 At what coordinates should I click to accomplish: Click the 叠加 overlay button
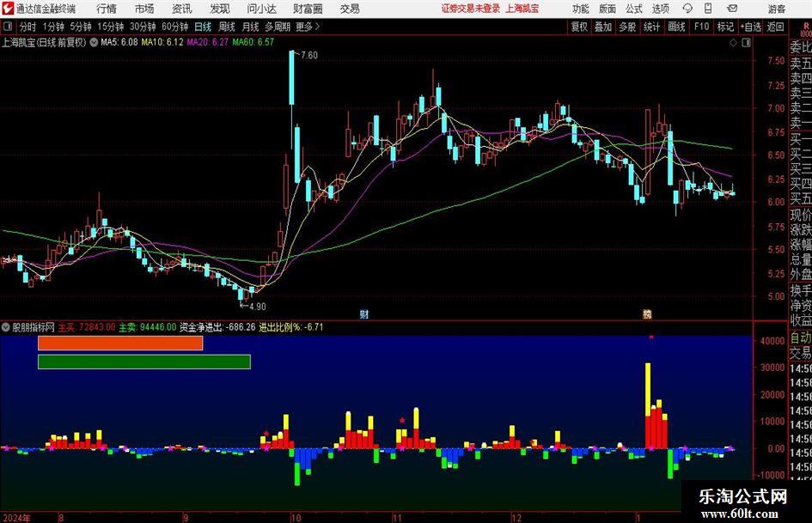(603, 27)
